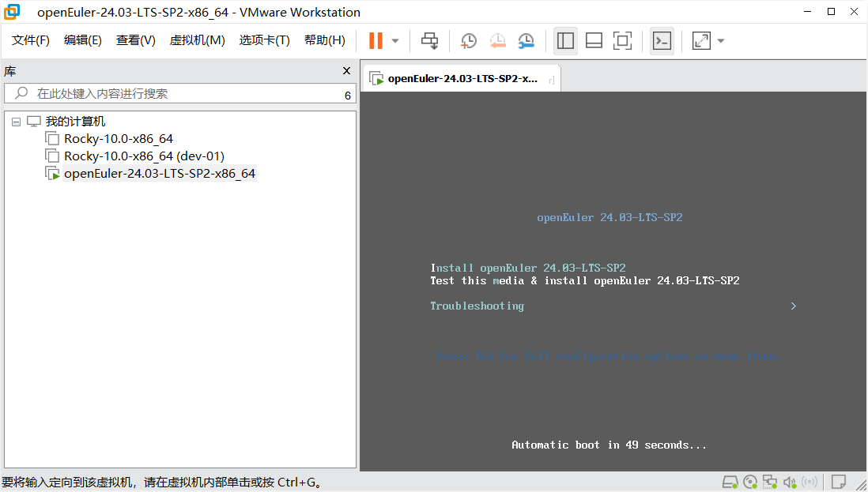The image size is (868, 492).
Task: Choose Test this media & install entry
Action: coord(584,281)
